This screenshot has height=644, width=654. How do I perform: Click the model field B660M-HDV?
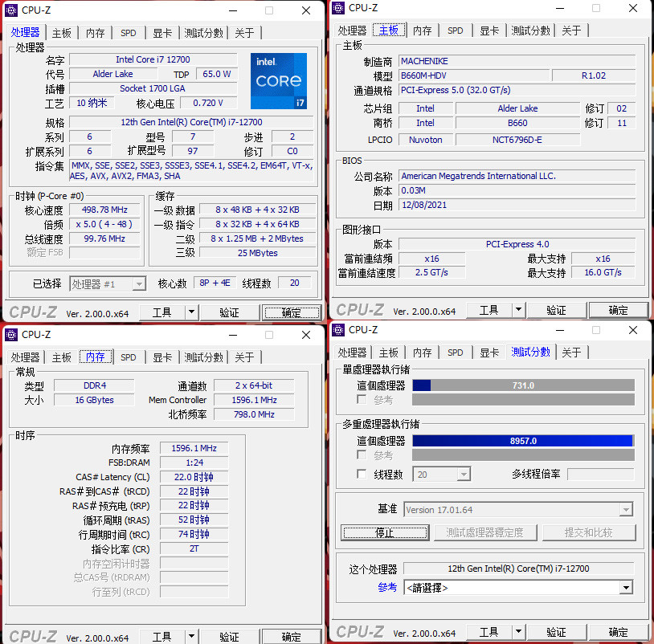[x=474, y=75]
